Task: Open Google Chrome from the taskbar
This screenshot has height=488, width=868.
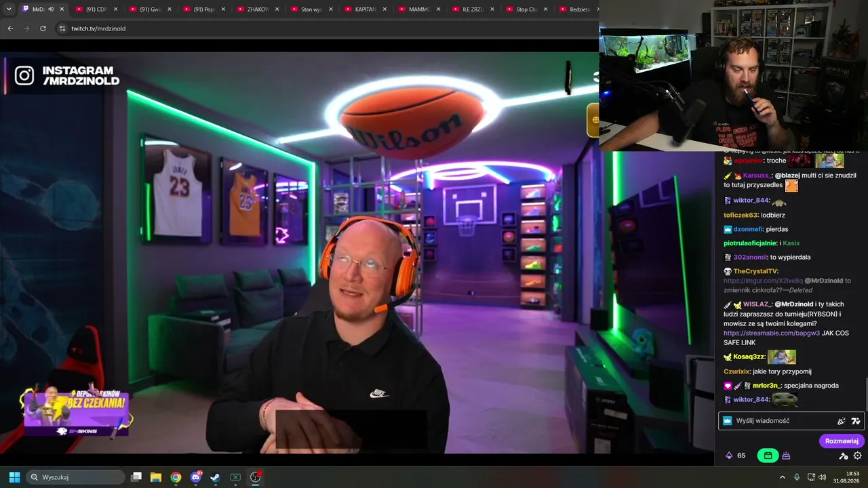Action: [176, 477]
